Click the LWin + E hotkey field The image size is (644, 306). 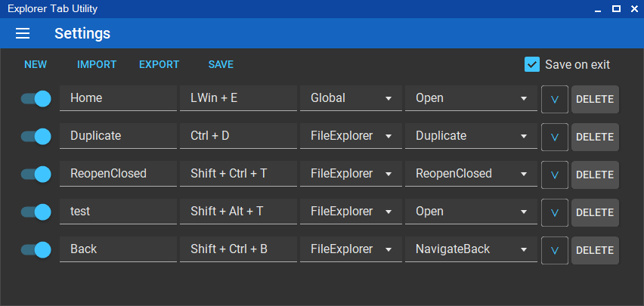pos(238,98)
